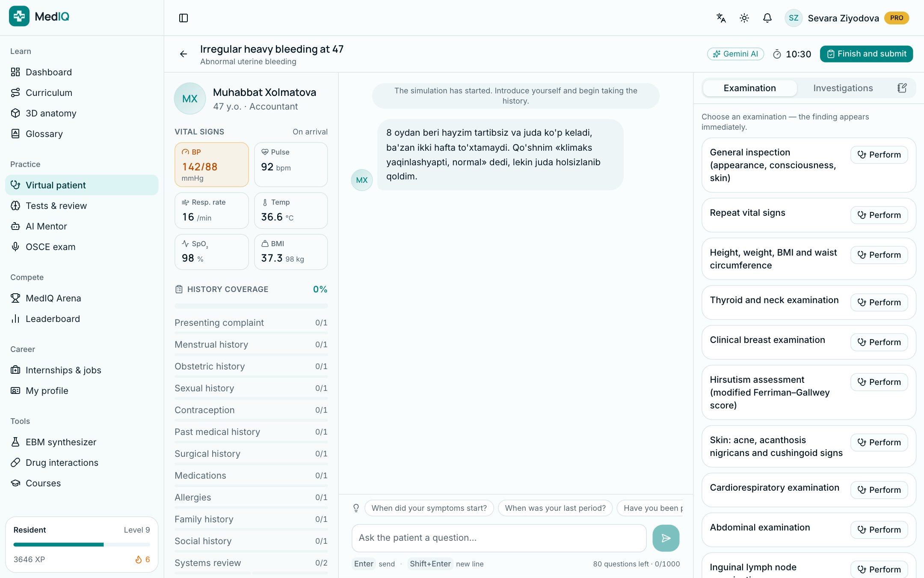Perform Thyroid and neck examination
The width and height of the screenshot is (924, 578).
(879, 302)
